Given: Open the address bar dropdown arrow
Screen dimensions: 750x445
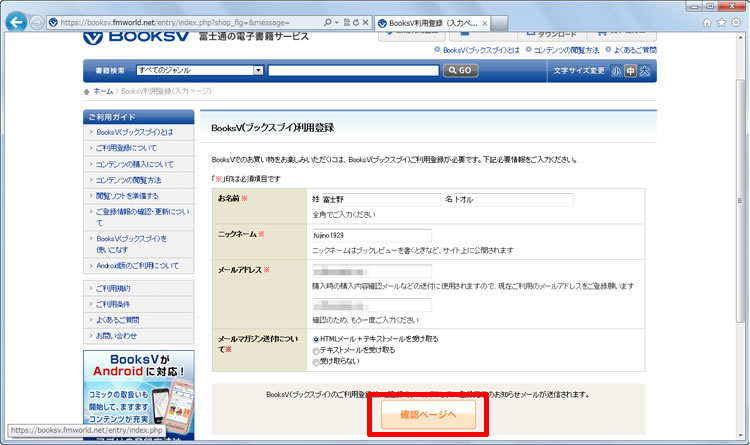Looking at the screenshot, I should 337,22.
